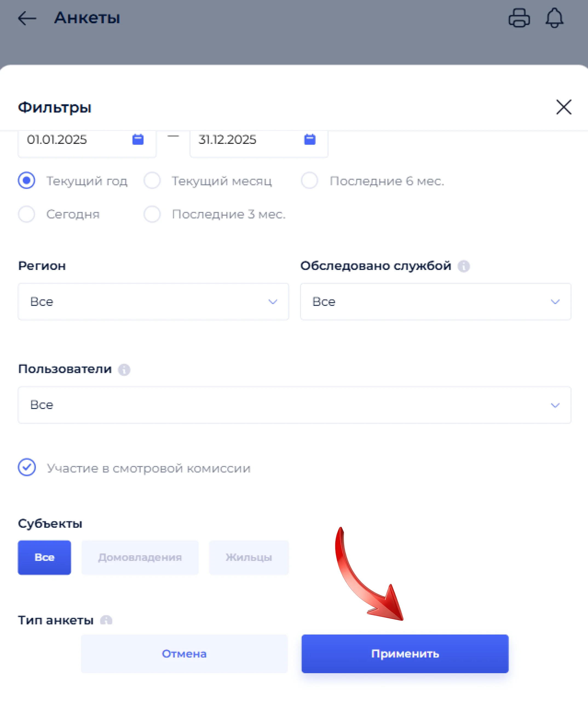Open notifications with the bell icon

(x=554, y=18)
